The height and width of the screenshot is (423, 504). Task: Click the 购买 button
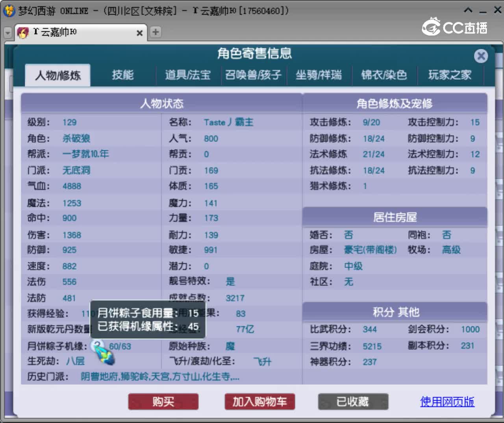163,402
